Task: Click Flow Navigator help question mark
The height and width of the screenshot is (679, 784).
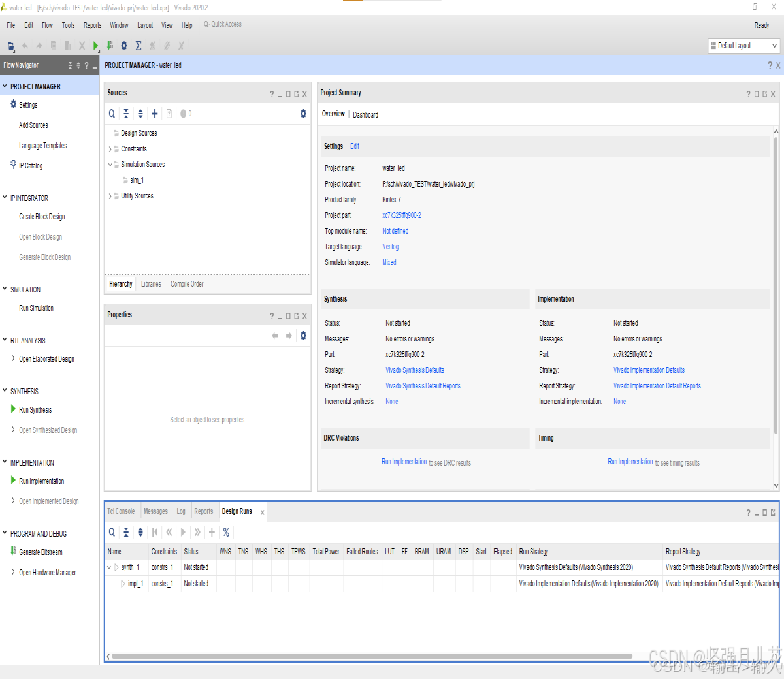Action: coord(86,65)
